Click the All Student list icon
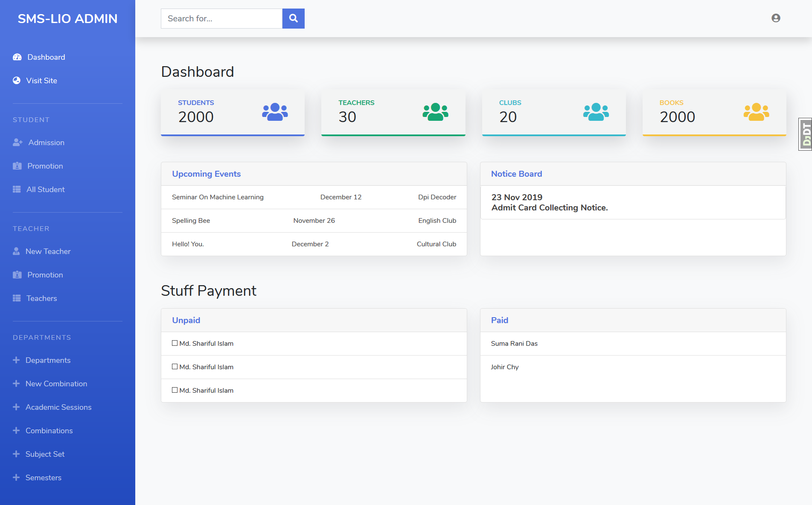Image resolution: width=812 pixels, height=505 pixels. 17,189
